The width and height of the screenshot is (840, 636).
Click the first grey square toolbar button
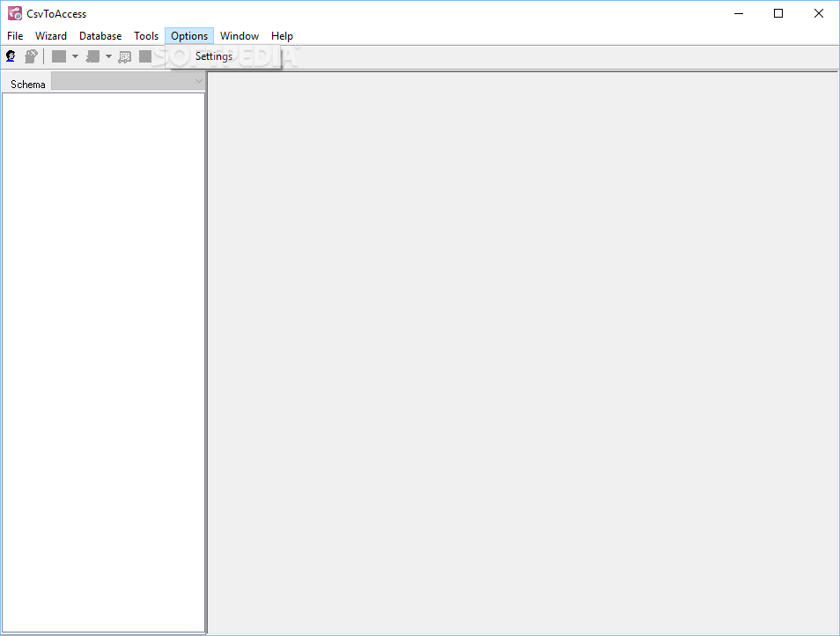(58, 56)
